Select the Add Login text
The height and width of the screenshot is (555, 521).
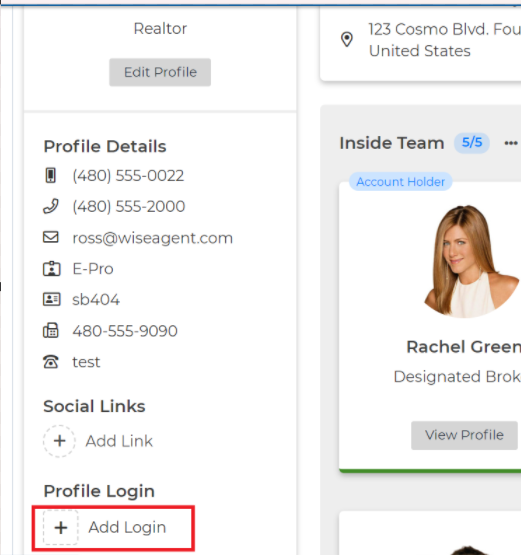(x=127, y=527)
